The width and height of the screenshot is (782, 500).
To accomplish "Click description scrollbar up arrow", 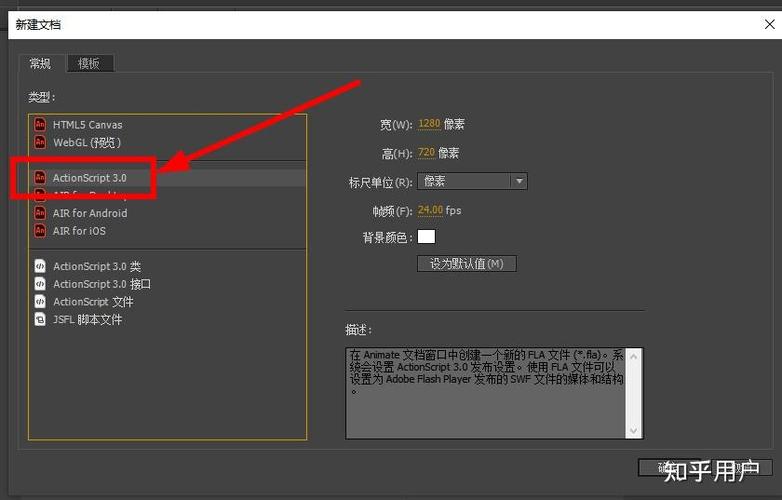I will pos(634,357).
